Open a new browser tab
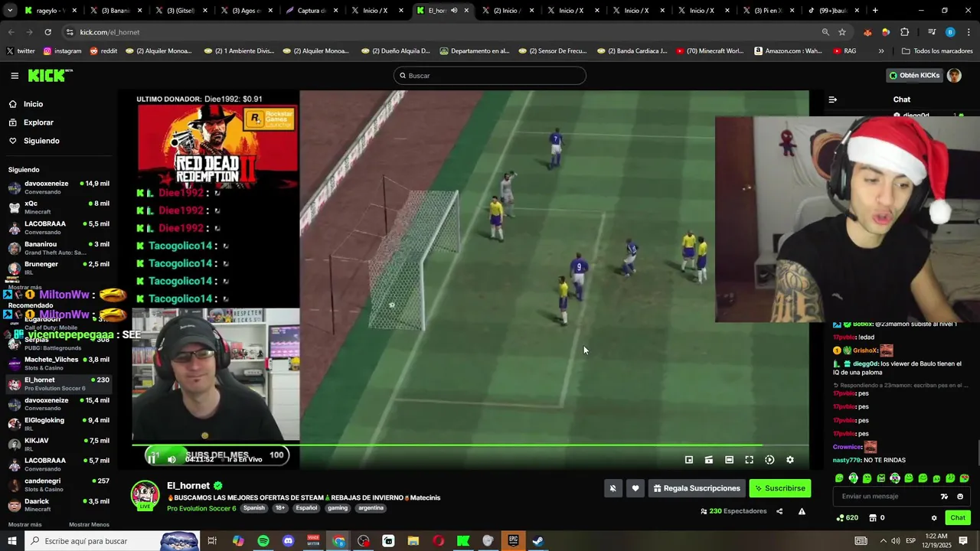Image resolution: width=980 pixels, height=551 pixels. [x=875, y=11]
